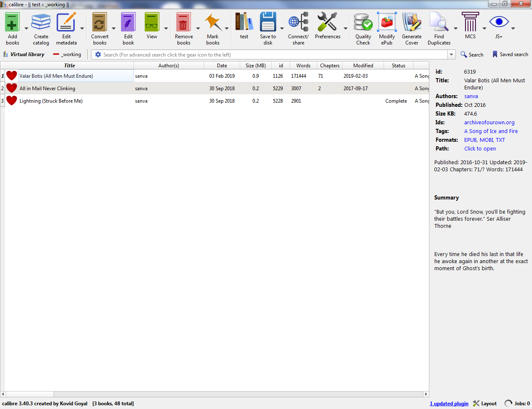Start the Convert books tool

(100, 22)
